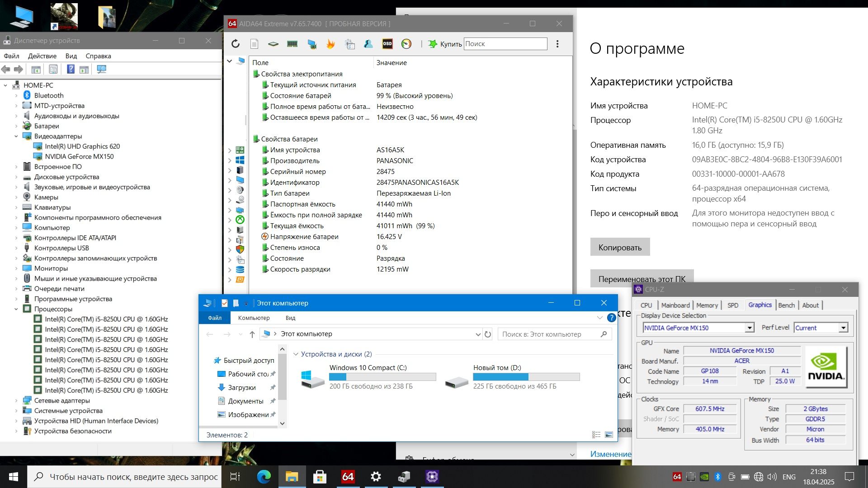Click the AIDA64 user profile icon
The width and height of the screenshot is (868, 488).
pyautogui.click(x=368, y=44)
